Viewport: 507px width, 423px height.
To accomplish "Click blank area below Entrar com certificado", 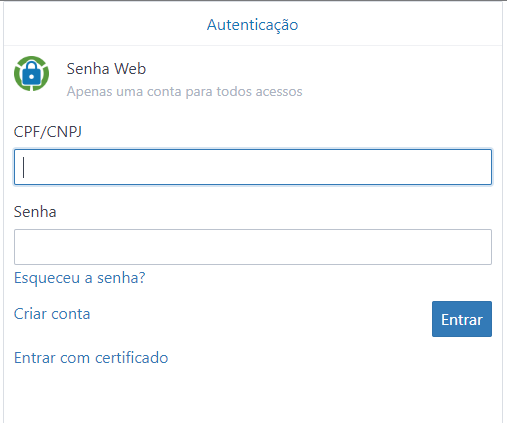I will pyautogui.click(x=253, y=395).
